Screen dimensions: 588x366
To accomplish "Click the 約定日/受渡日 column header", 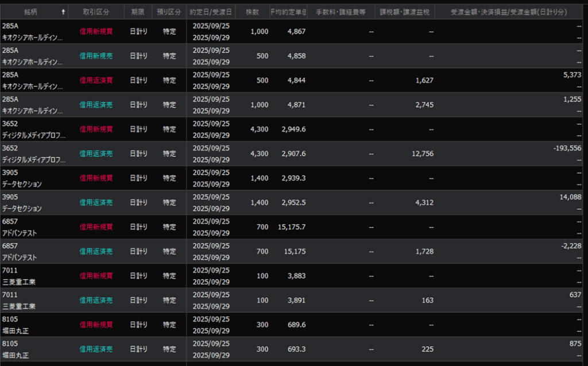I will 211,12.
